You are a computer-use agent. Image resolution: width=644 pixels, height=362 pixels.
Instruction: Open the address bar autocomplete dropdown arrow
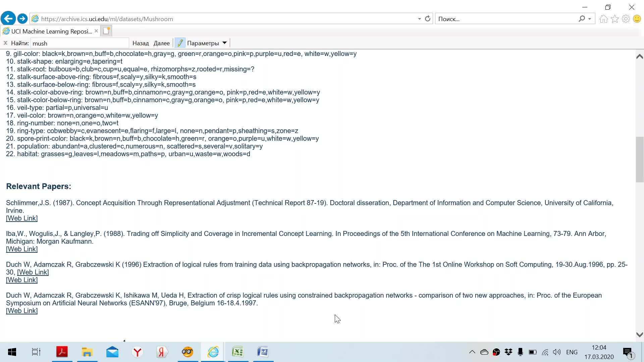click(419, 19)
